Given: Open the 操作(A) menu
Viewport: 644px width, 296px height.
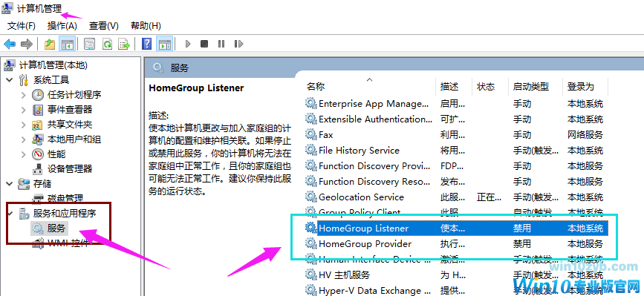Looking at the screenshot, I should 62,26.
